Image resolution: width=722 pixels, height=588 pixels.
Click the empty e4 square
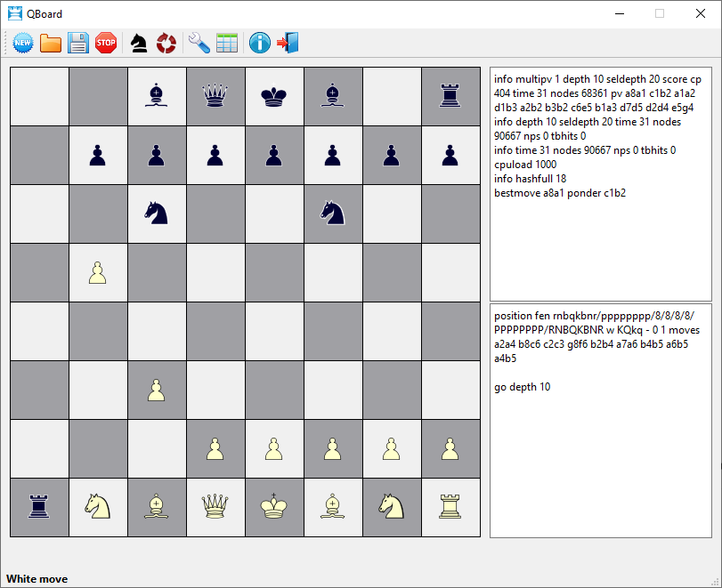274,331
